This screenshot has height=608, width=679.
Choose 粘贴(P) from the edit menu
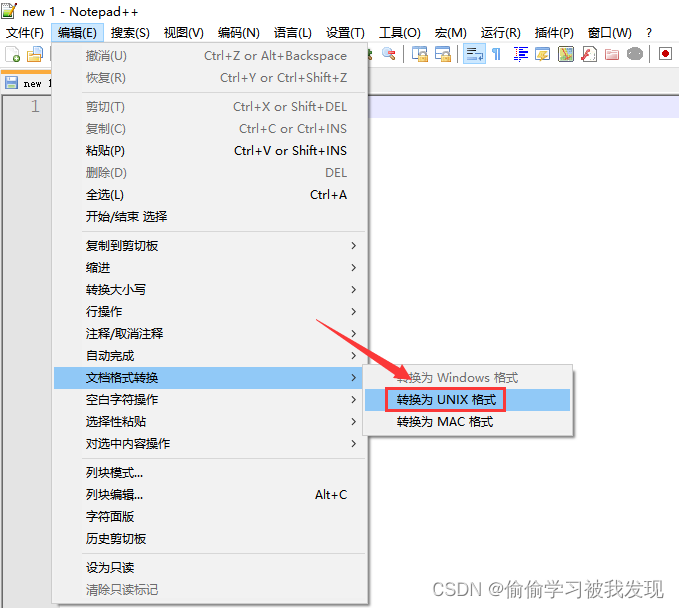point(210,151)
